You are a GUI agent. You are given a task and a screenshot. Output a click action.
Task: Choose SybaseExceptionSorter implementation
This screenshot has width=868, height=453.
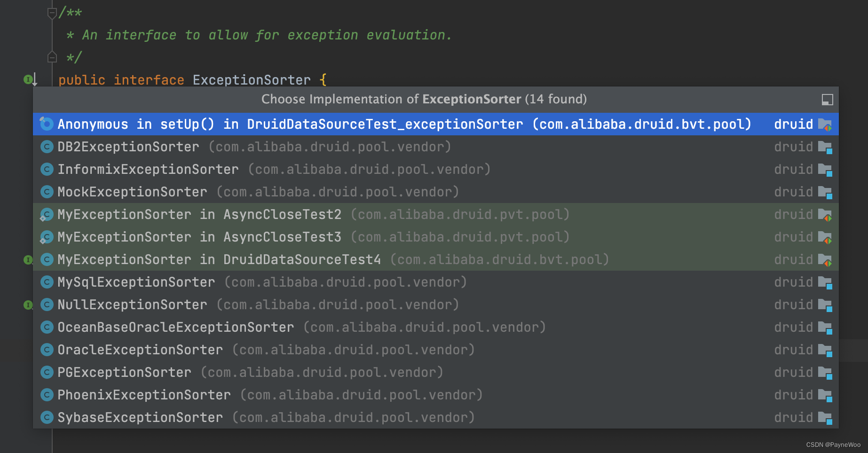pos(435,417)
